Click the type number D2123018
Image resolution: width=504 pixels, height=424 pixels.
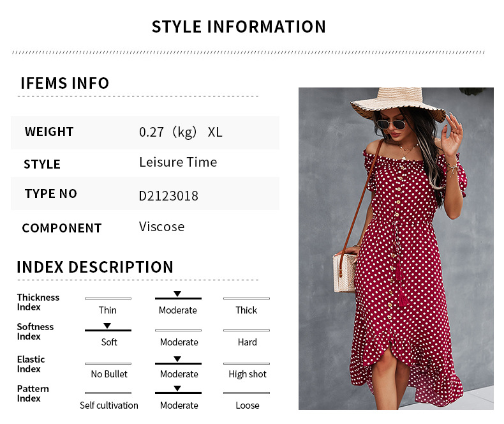pyautogui.click(x=168, y=195)
